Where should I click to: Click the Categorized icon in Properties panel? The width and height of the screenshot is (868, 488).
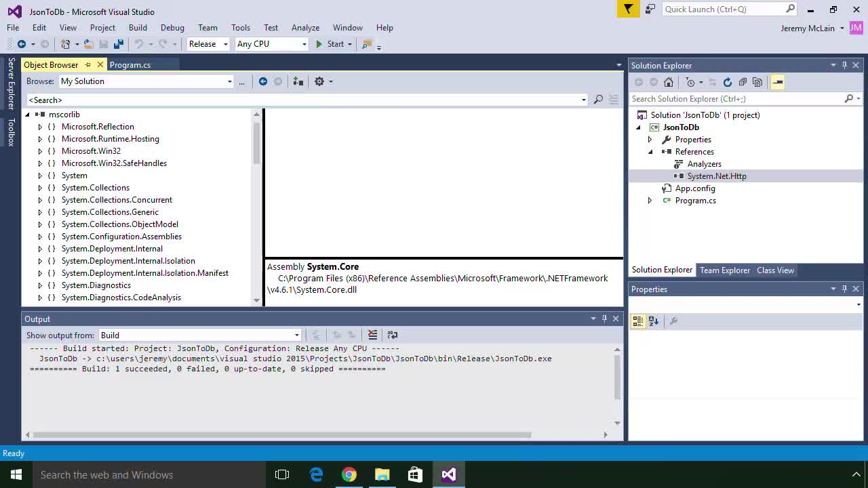(x=637, y=321)
